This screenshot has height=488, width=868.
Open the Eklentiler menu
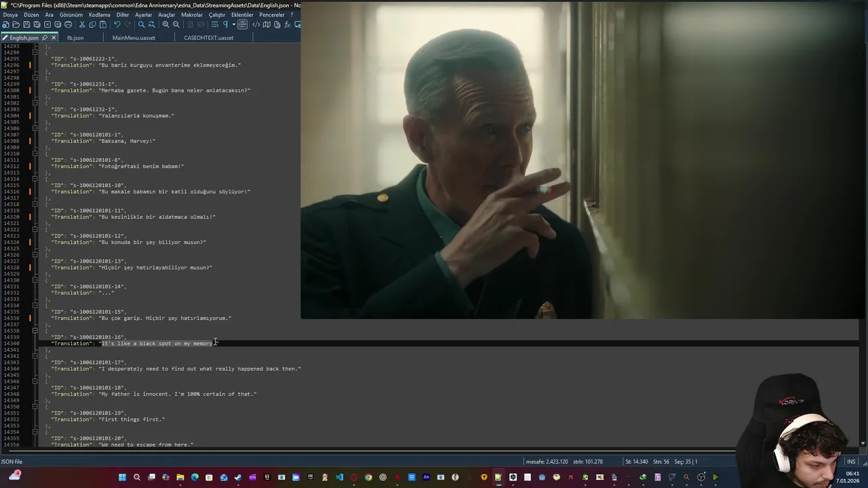click(x=242, y=15)
